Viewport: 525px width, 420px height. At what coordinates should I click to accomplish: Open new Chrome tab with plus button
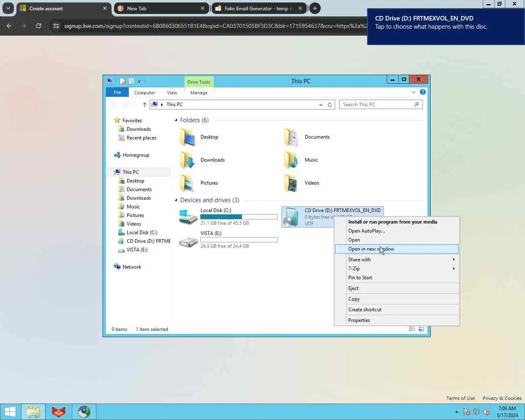(x=315, y=8)
